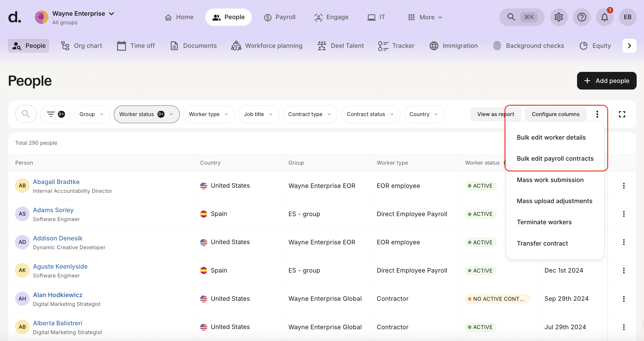Click the fullscreen expand table icon
Viewport: 644px width, 341px height.
pos(622,114)
